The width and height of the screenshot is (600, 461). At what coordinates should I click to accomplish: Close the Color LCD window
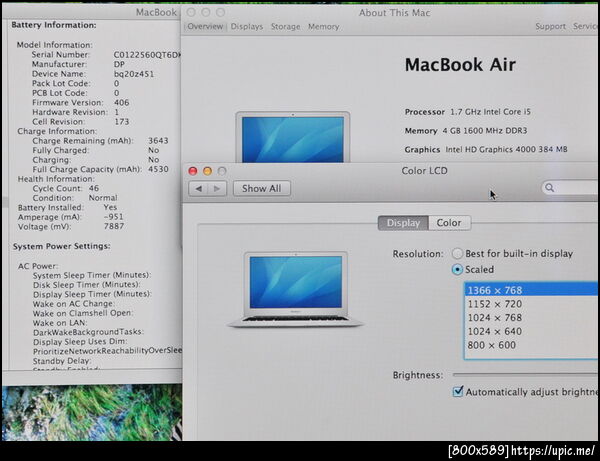[193, 171]
